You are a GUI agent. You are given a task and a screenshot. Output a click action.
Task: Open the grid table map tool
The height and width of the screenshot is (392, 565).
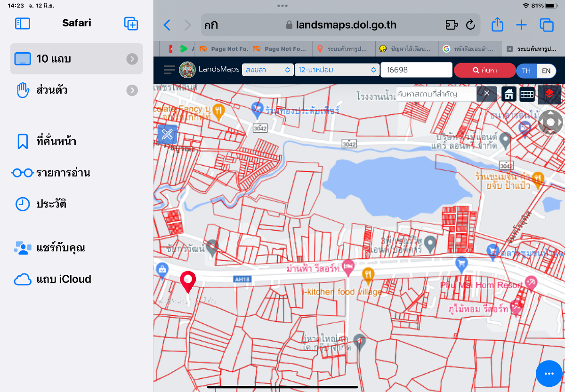pyautogui.click(x=527, y=94)
